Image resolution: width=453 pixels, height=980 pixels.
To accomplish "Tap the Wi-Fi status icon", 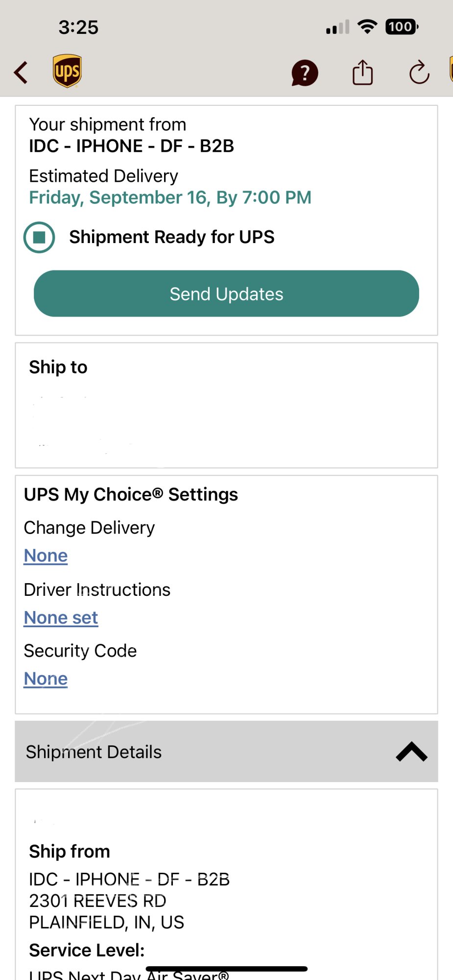I will coord(367,26).
